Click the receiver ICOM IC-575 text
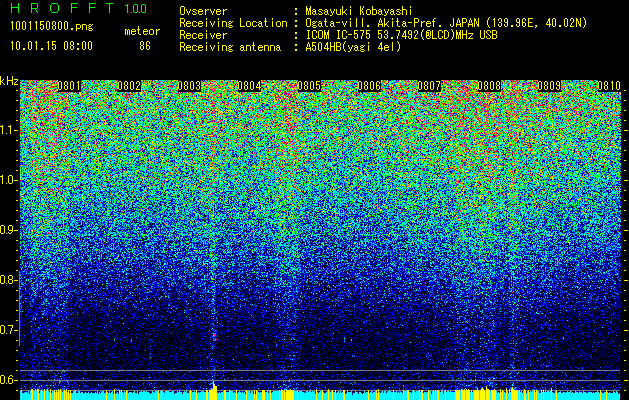This screenshot has height=400, width=629. point(338,35)
